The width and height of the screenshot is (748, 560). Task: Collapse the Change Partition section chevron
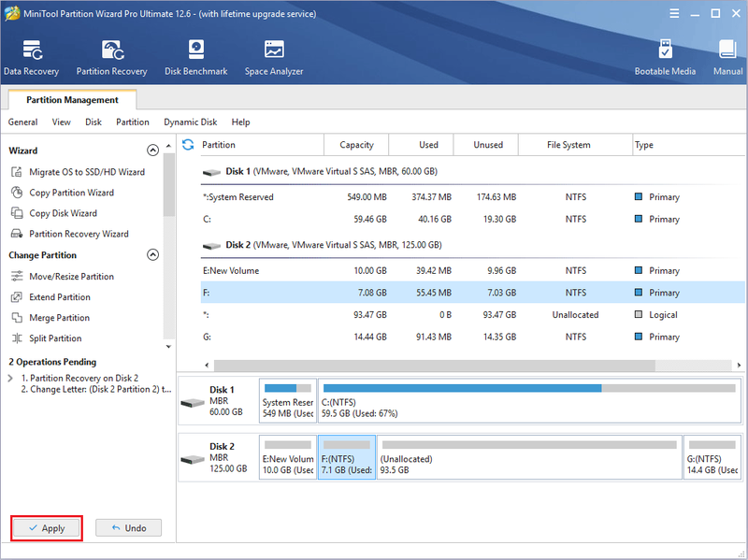[152, 254]
